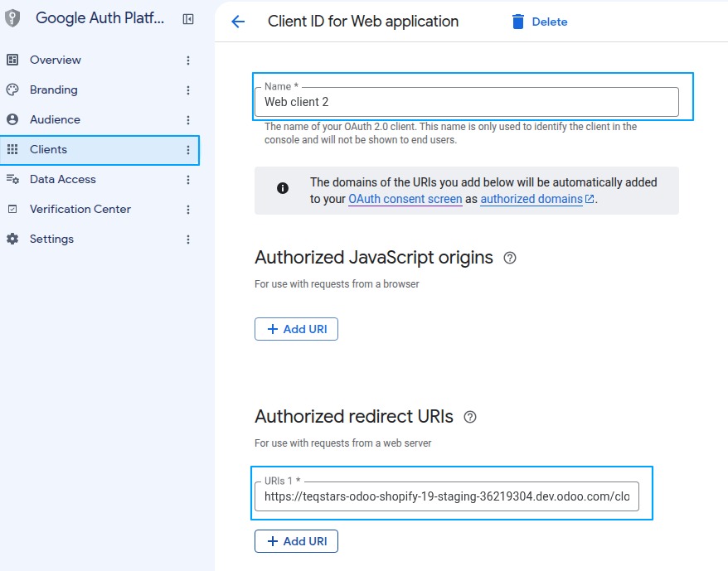The height and width of the screenshot is (571, 728).
Task: Click the 'Authorized JavaScript origins' heading
Action: click(x=374, y=257)
